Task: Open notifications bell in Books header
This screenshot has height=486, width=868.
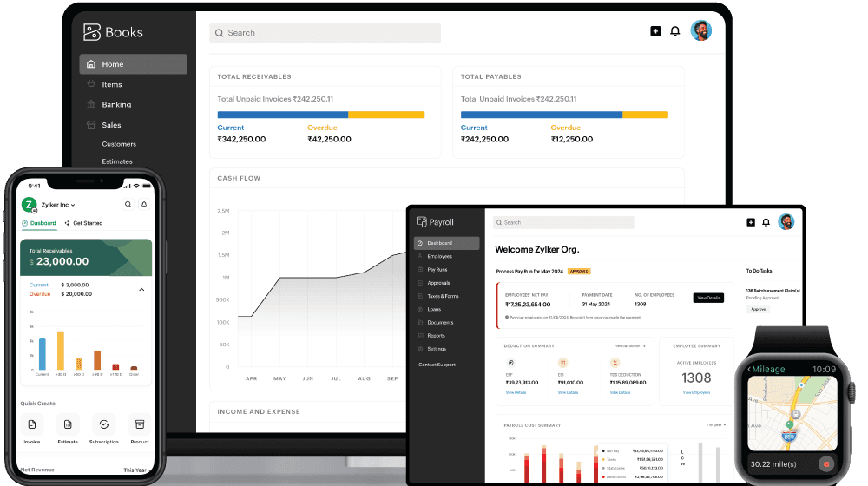Action: pyautogui.click(x=675, y=31)
